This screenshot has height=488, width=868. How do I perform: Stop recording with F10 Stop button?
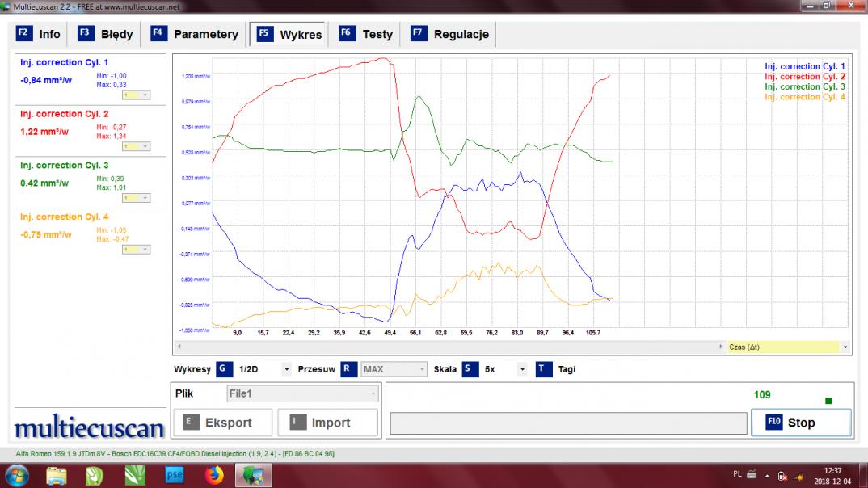pyautogui.click(x=800, y=423)
